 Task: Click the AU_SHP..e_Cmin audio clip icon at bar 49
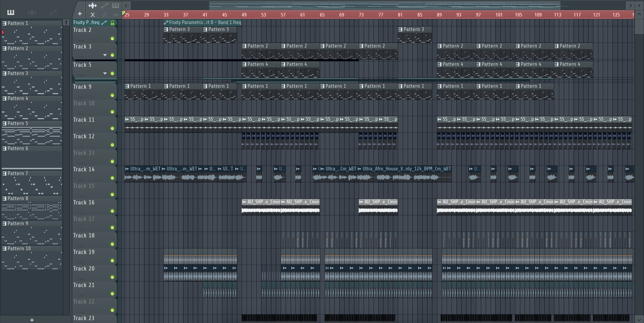[x=244, y=202]
